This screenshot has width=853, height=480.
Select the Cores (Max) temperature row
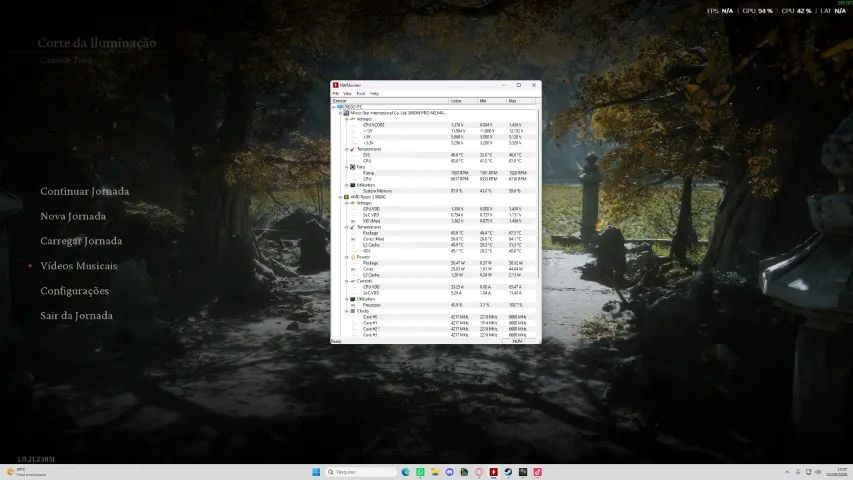[434, 239]
